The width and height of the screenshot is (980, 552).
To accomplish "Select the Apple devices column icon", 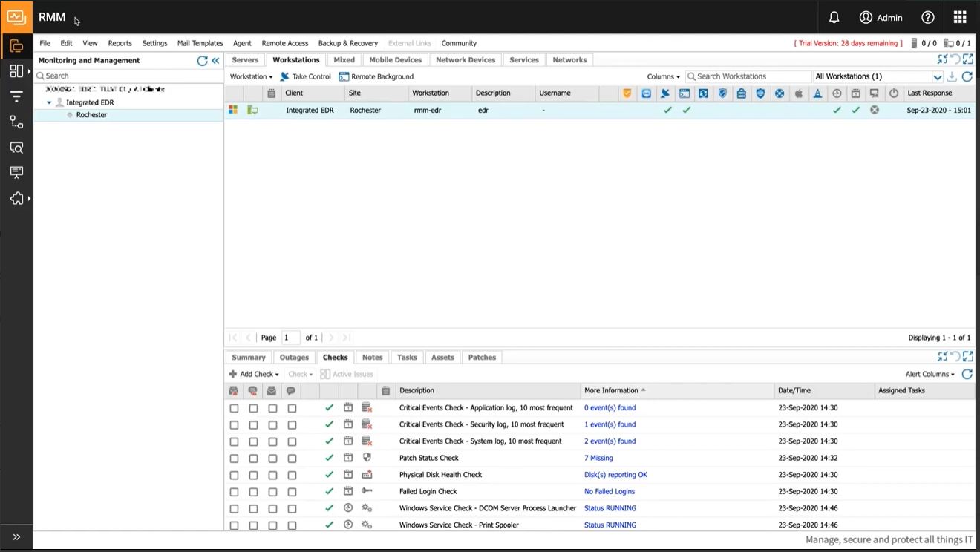I will click(x=799, y=93).
